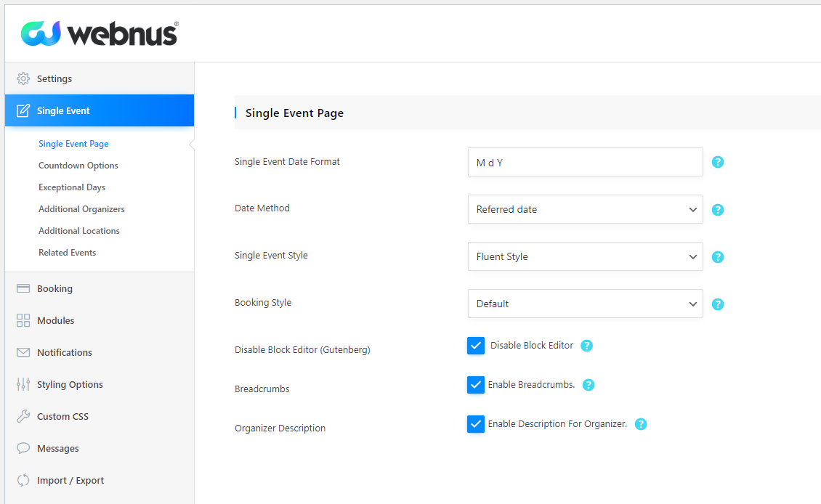Open the Custom CSS menu section
The height and width of the screenshot is (504, 821).
click(x=100, y=416)
